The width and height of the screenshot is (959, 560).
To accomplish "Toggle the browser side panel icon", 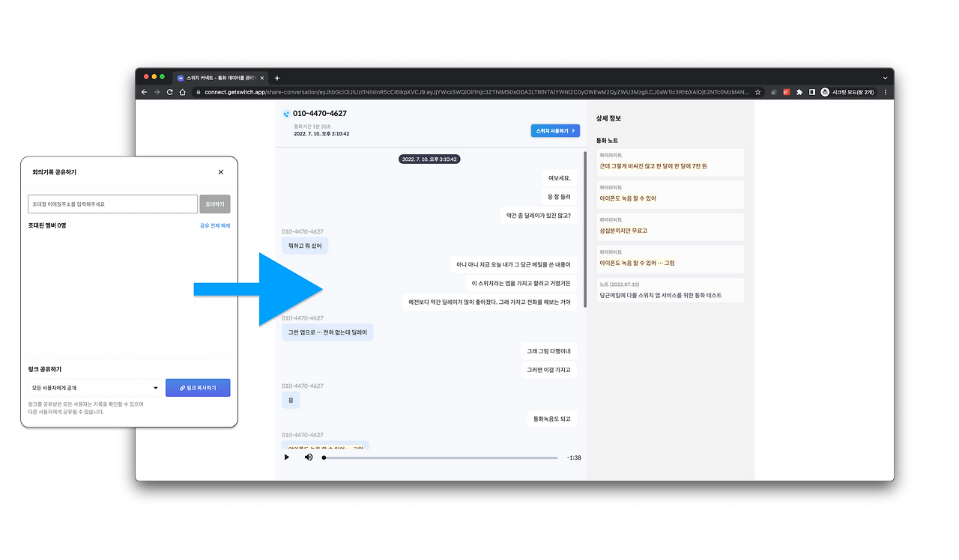I will click(x=811, y=92).
